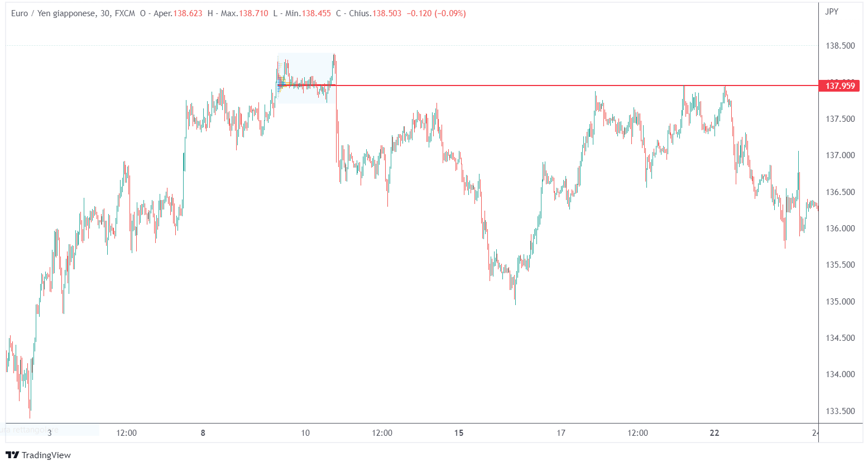Click the TradingView logo icon

pos(12,455)
